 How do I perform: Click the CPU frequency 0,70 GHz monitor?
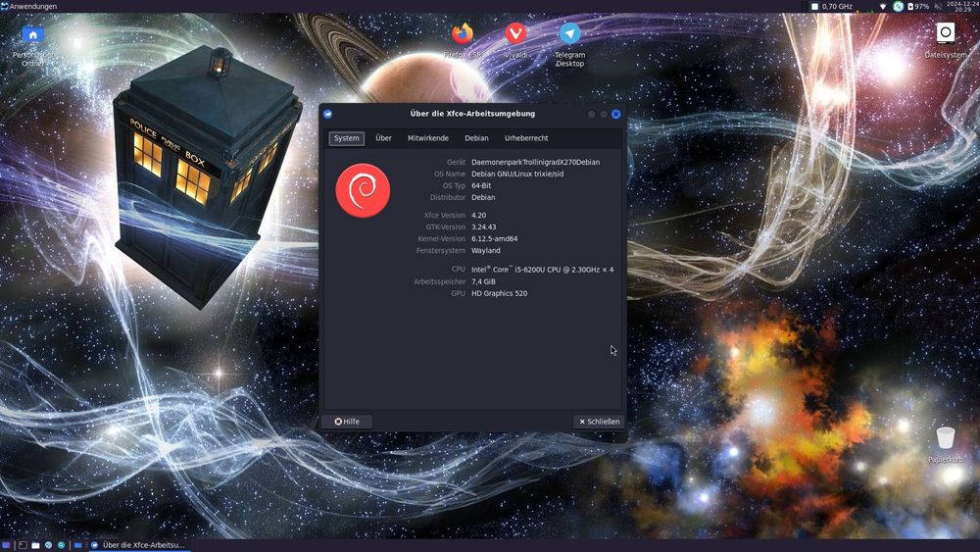point(832,6)
